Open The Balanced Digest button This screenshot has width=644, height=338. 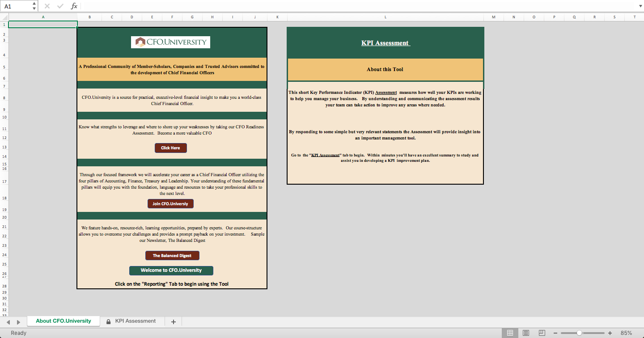(x=172, y=255)
